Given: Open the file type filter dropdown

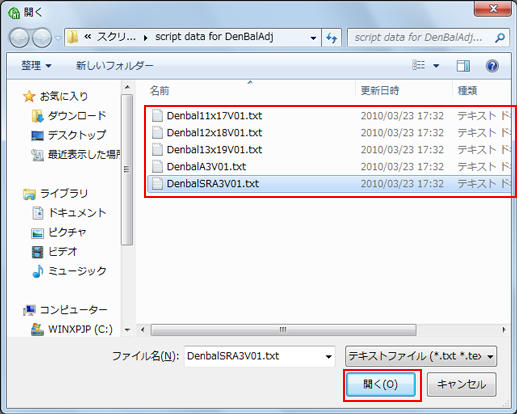Looking at the screenshot, I should [x=421, y=356].
